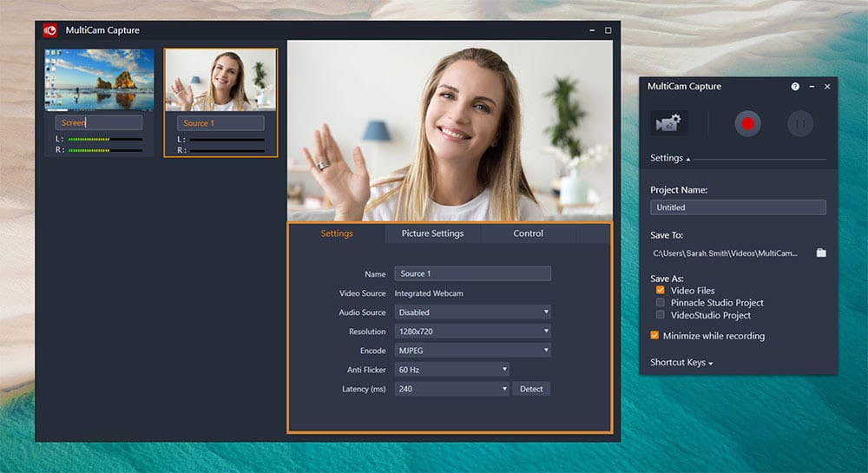Minimize the main MultiCam Capture window

(592, 30)
